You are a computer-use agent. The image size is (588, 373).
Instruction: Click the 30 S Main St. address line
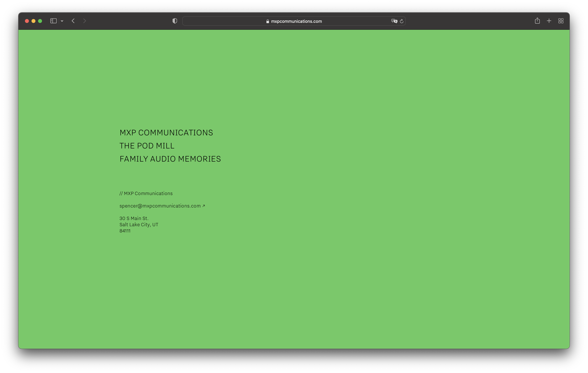pos(134,218)
